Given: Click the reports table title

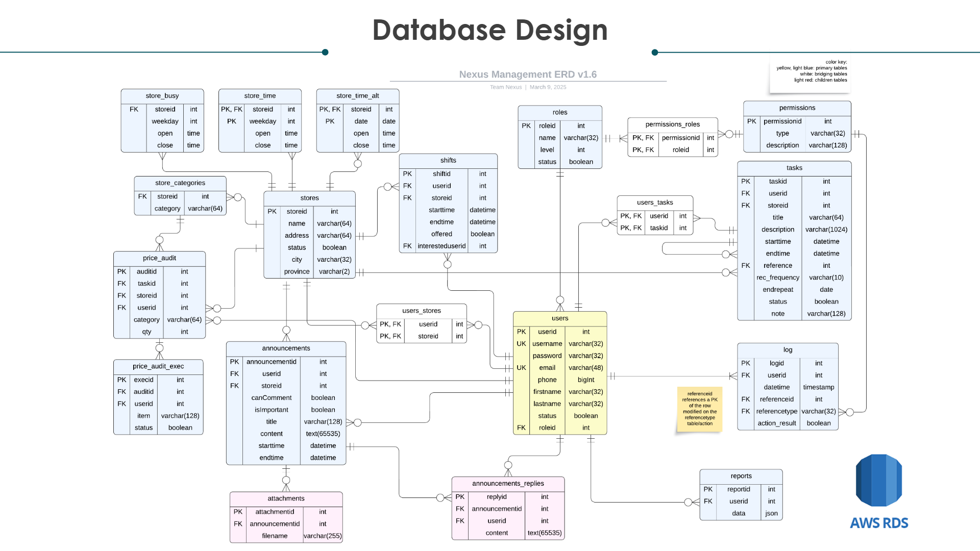Looking at the screenshot, I should point(741,476).
